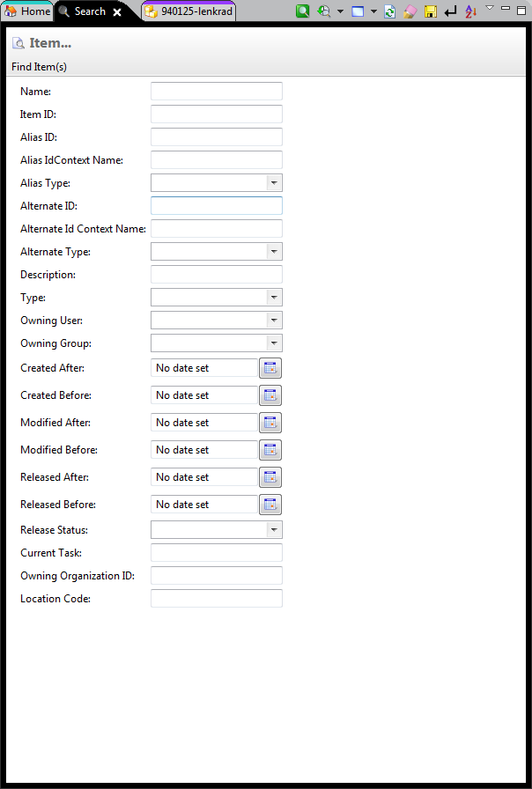Open calendar for Created Before date
This screenshot has width=532, height=789.
coord(270,395)
